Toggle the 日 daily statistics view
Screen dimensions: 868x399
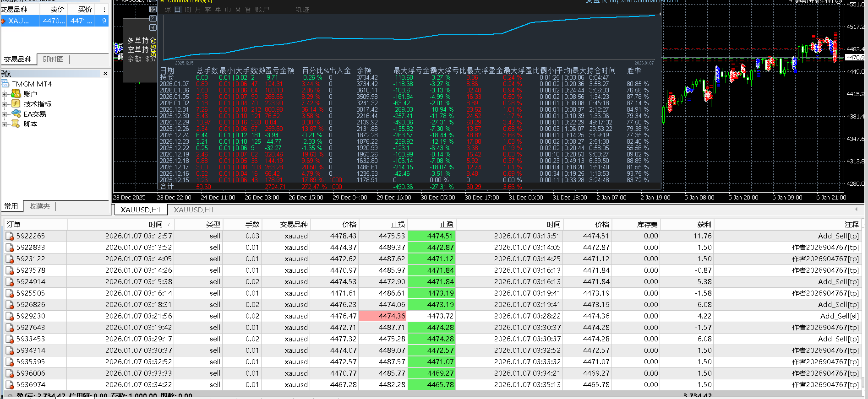pyautogui.click(x=177, y=10)
